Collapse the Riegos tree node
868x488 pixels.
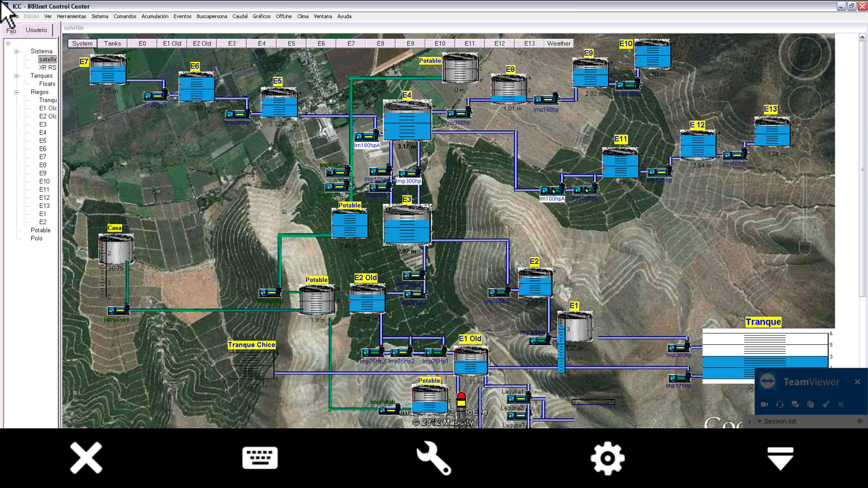[16, 92]
